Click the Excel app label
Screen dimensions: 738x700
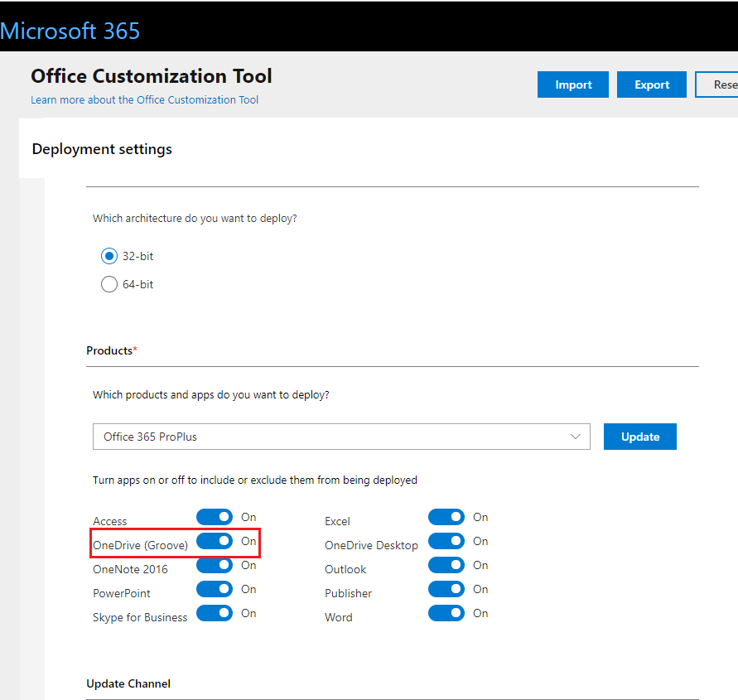[337, 521]
